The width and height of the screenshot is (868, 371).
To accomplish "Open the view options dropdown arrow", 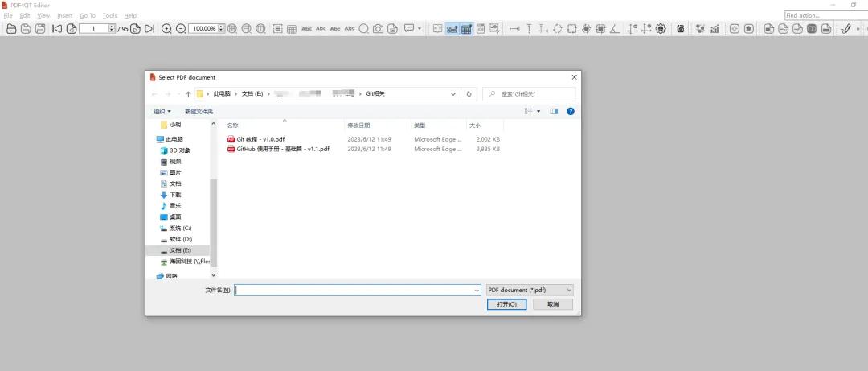I will click(x=538, y=111).
